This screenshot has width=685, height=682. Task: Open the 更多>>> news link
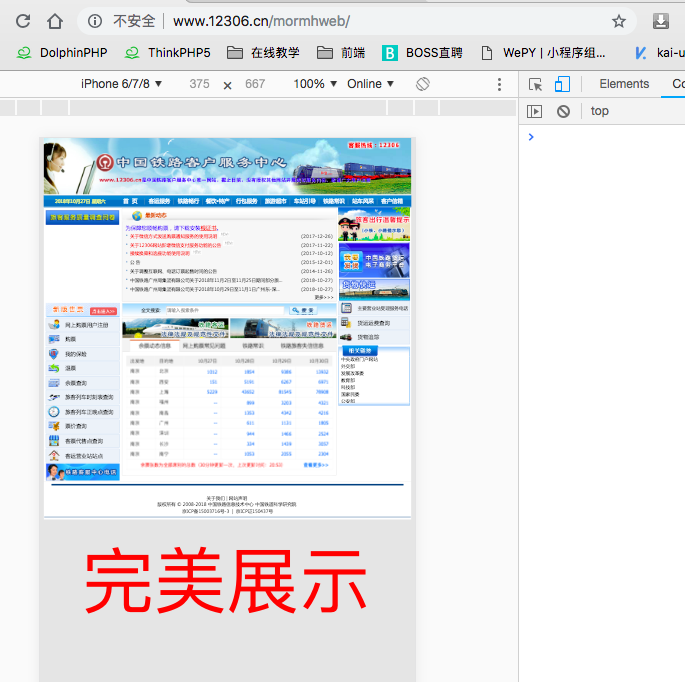(324, 297)
